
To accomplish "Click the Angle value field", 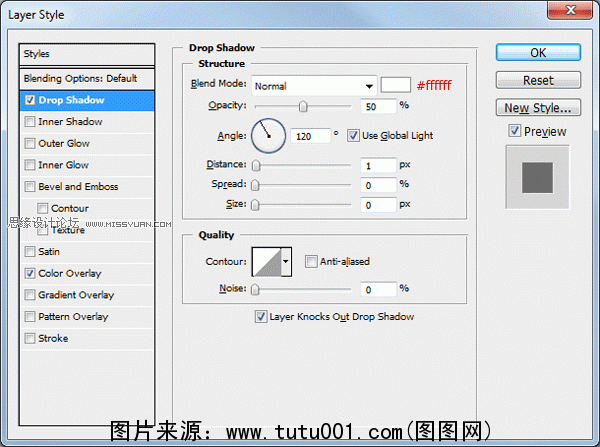I will point(310,136).
